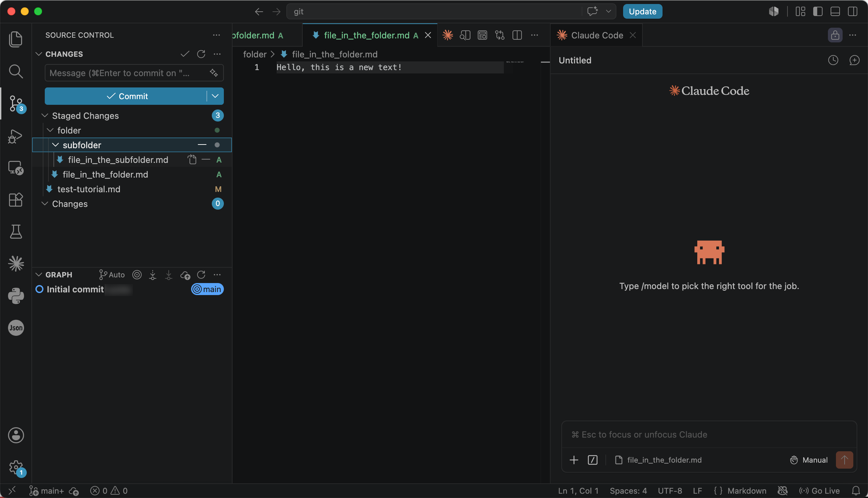
Task: Fetch from all remotes in Graph toolbar
Action: pos(153,275)
